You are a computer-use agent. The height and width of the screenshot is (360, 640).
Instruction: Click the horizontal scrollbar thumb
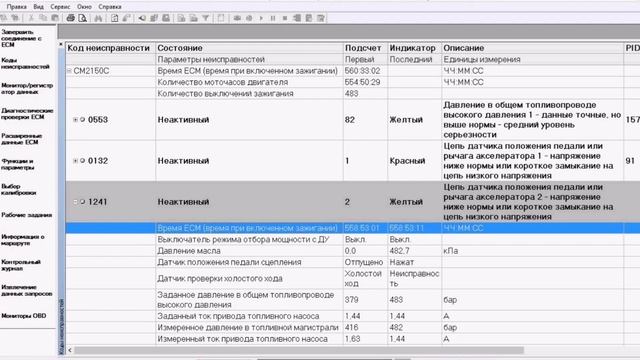click(299, 350)
